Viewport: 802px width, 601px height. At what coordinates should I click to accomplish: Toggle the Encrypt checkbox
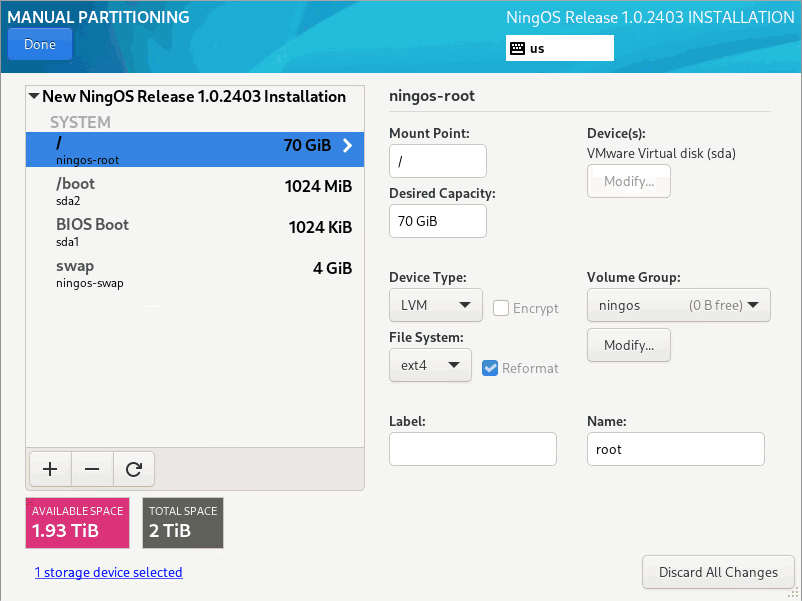point(501,308)
